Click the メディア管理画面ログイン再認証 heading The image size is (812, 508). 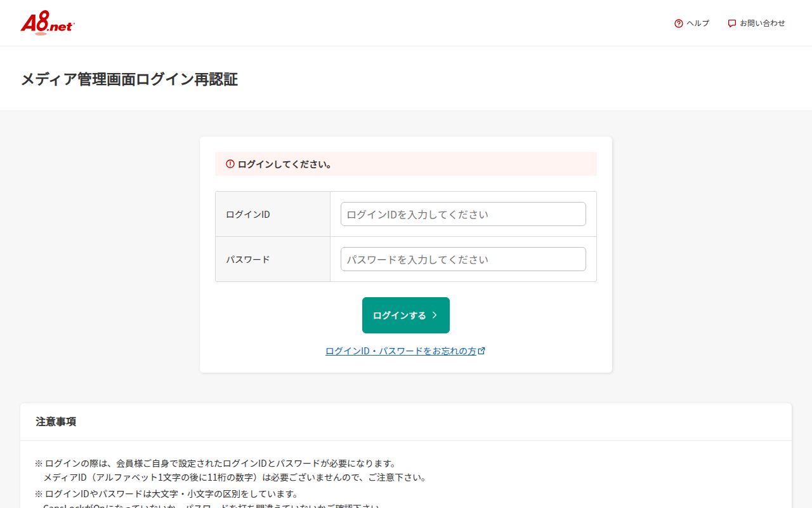coord(129,79)
